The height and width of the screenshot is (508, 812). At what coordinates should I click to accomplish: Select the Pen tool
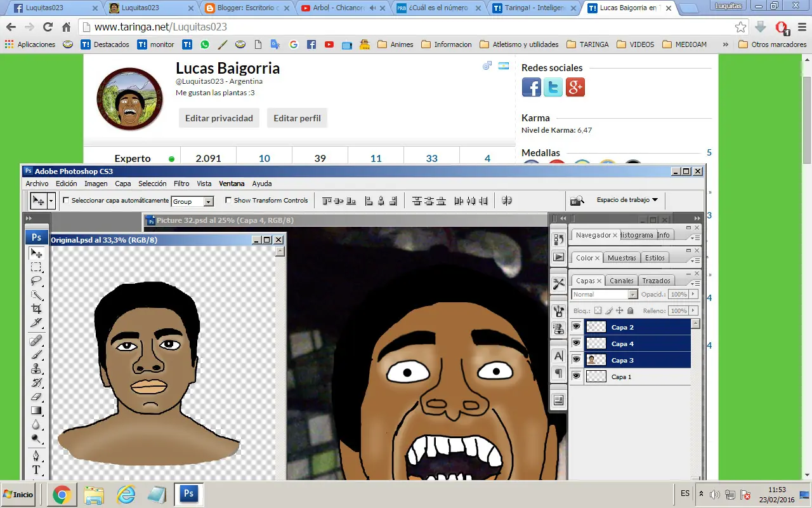(36, 455)
